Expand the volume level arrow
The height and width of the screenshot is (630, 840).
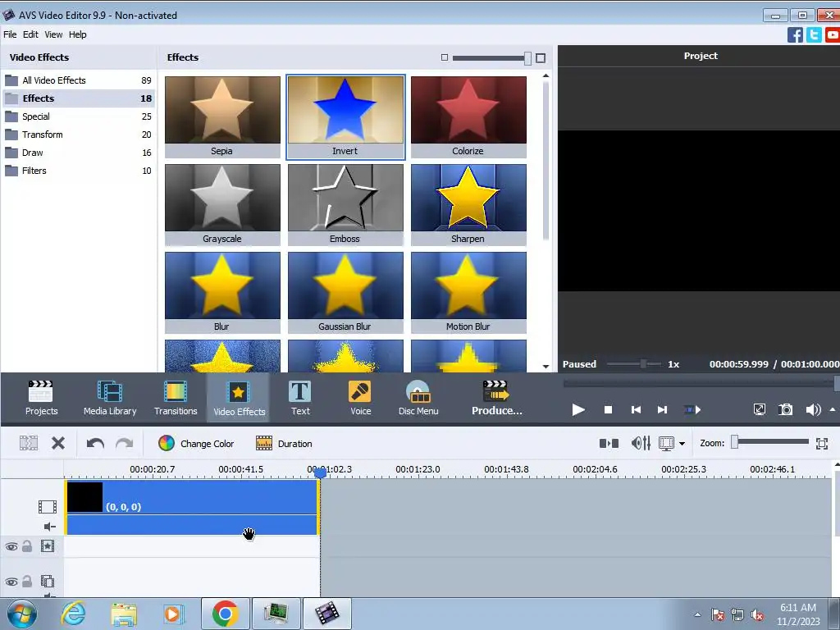coord(833,410)
